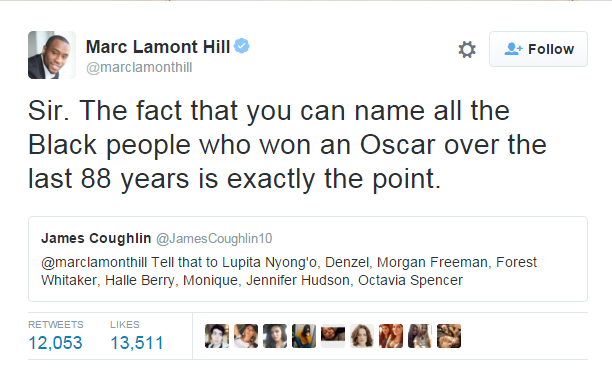This screenshot has height=373, width=612.
Task: Click the first liker avatar thumbnail
Action: click(217, 336)
